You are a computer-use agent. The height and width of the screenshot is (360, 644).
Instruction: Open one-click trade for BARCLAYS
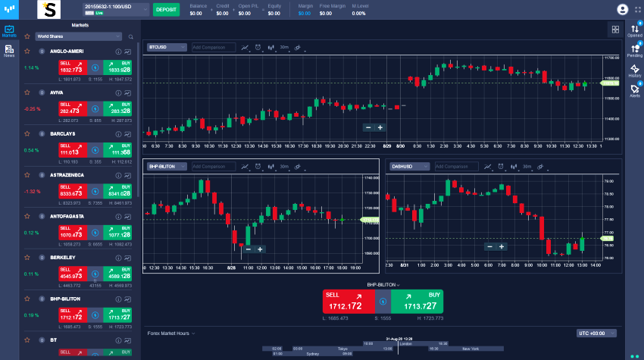click(x=95, y=150)
